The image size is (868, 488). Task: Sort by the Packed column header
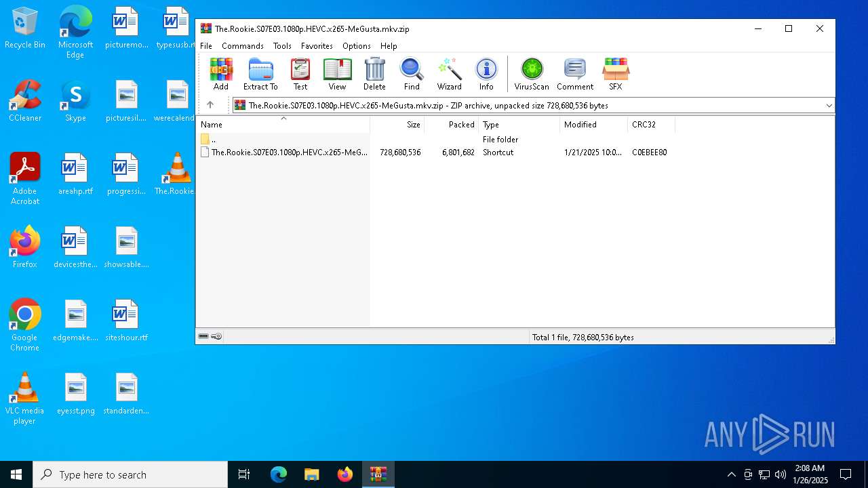coord(452,125)
